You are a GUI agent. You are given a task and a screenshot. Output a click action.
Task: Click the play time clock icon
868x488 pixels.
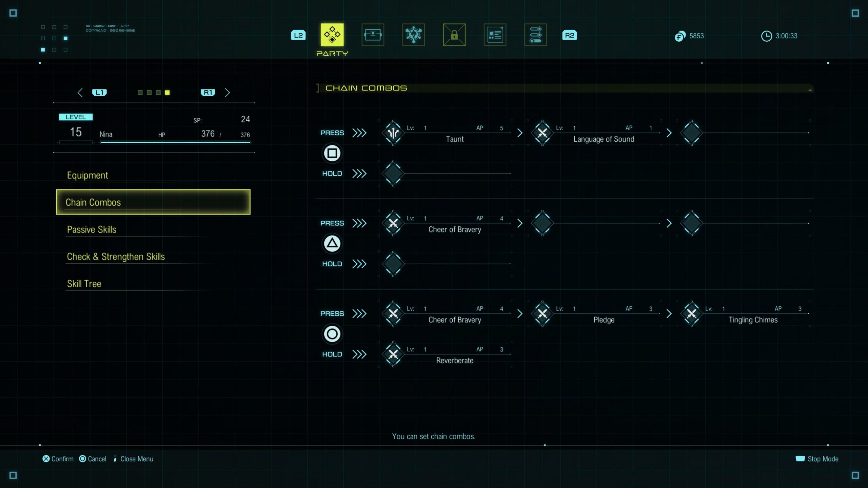point(766,36)
